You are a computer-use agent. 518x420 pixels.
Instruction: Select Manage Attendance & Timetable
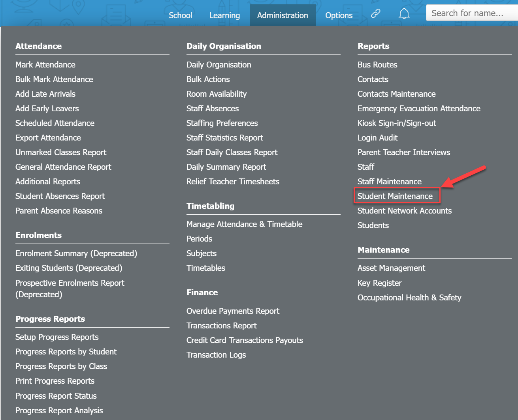(x=244, y=224)
